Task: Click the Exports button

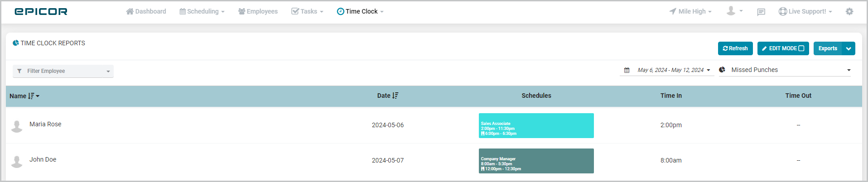Action: (x=828, y=48)
